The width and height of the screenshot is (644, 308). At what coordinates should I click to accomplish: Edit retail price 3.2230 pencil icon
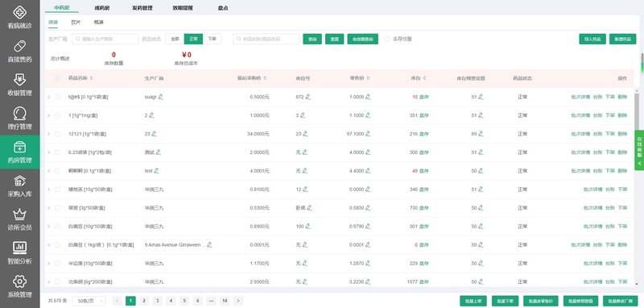click(x=368, y=281)
